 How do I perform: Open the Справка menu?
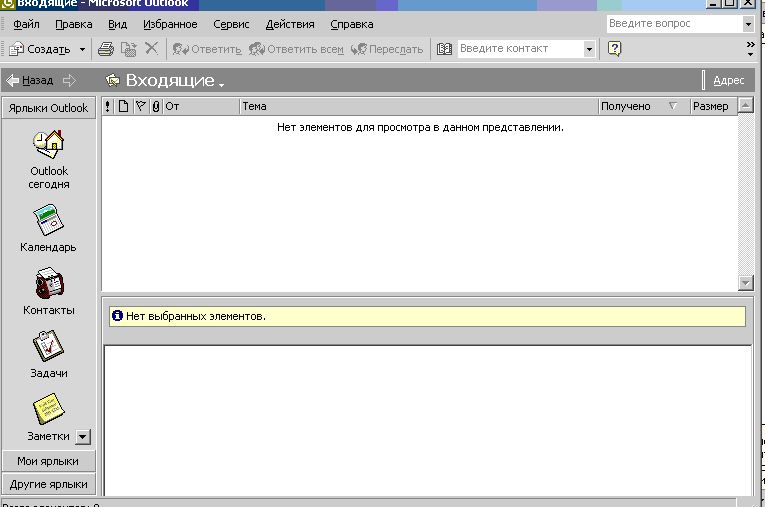click(352, 24)
